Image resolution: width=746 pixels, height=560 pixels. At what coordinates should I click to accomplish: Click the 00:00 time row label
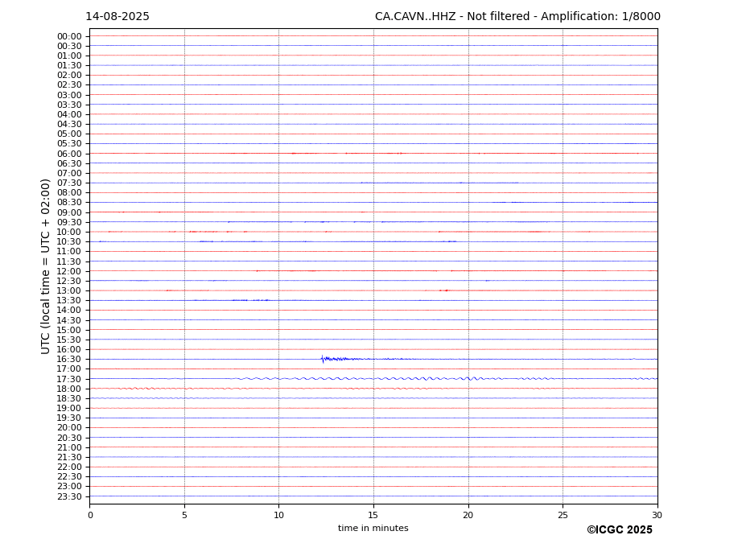(x=69, y=37)
